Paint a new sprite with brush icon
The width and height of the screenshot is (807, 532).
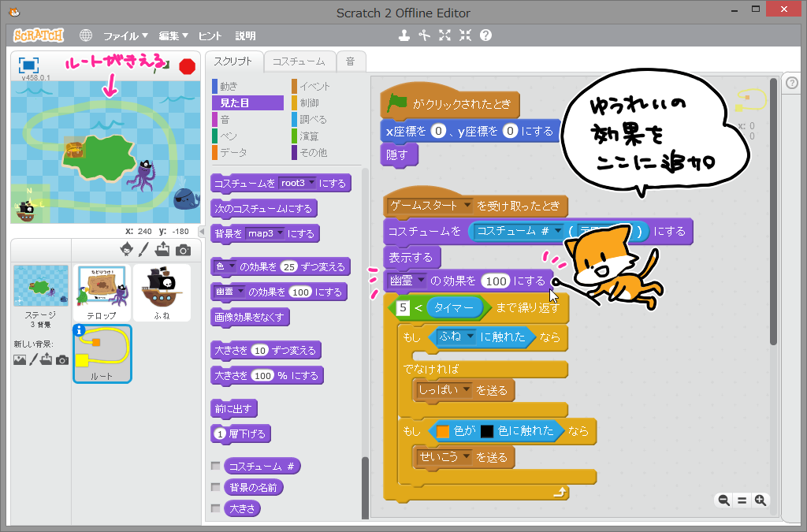pyautogui.click(x=143, y=250)
